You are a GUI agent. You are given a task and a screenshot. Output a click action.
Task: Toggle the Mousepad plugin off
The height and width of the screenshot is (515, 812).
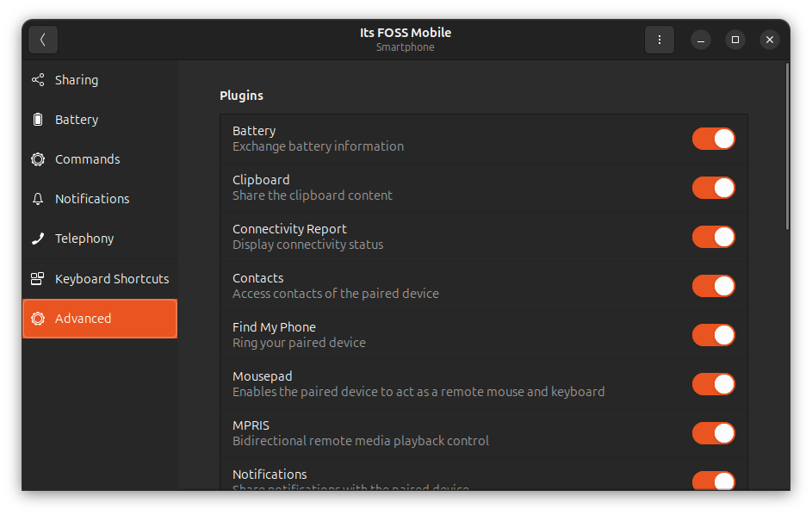[713, 384]
